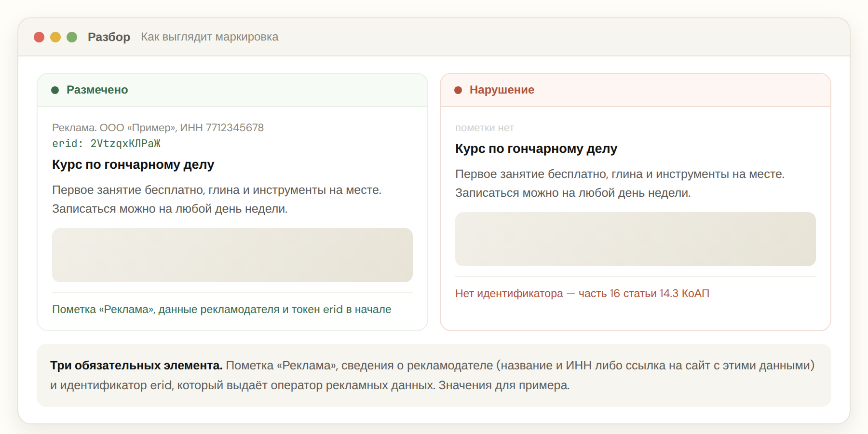
Task: Click the caption "Пометка «Реклама», данные рекламодателя и токен erid"
Action: 222,310
